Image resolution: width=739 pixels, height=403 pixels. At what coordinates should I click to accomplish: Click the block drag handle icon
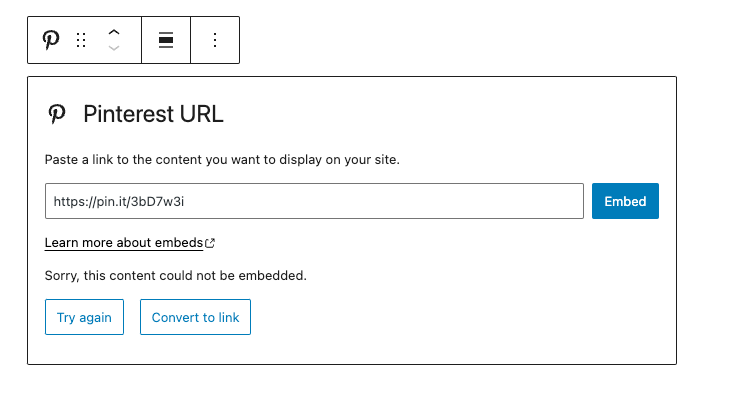(82, 40)
